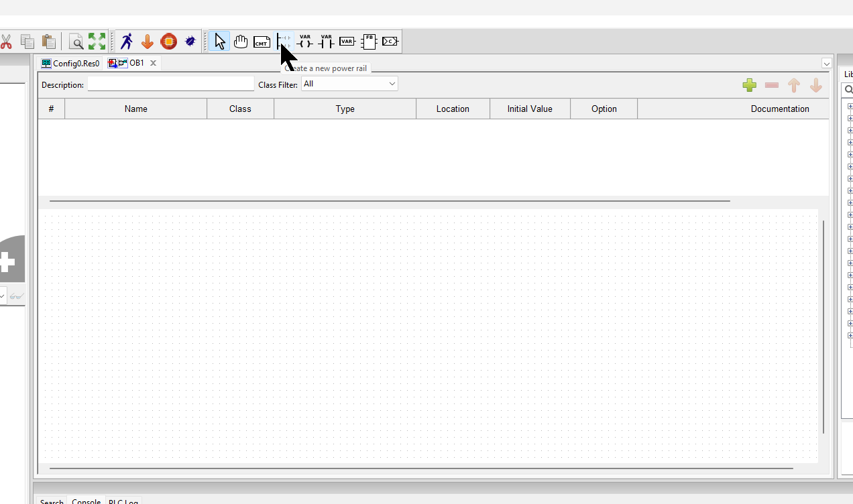Image resolution: width=853 pixels, height=504 pixels.
Task: Add a variable with green plus
Action: (750, 85)
